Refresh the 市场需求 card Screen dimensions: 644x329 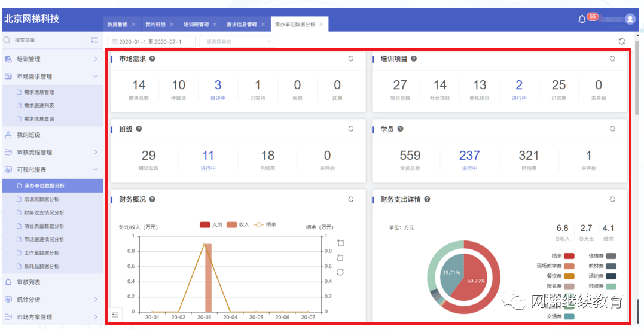click(351, 59)
